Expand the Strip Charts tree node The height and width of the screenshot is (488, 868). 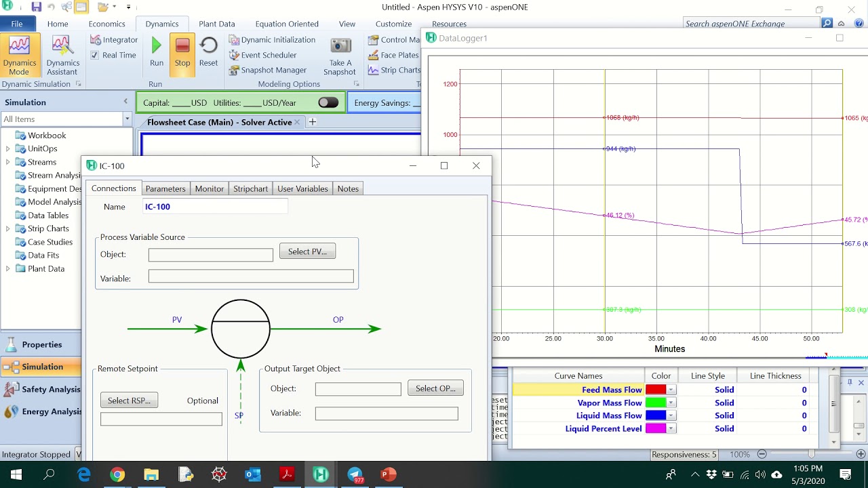tap(8, 229)
